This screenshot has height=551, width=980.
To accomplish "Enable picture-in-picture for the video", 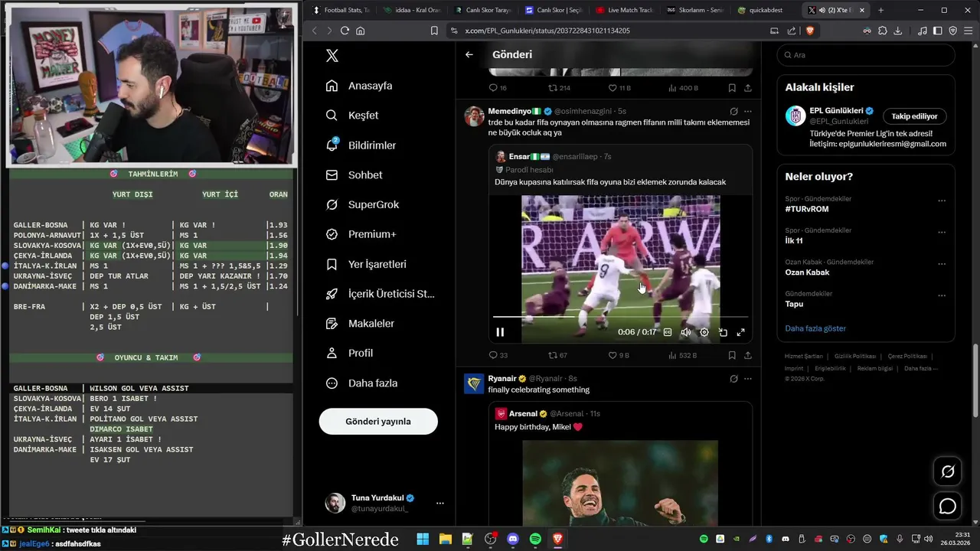I will (x=723, y=332).
